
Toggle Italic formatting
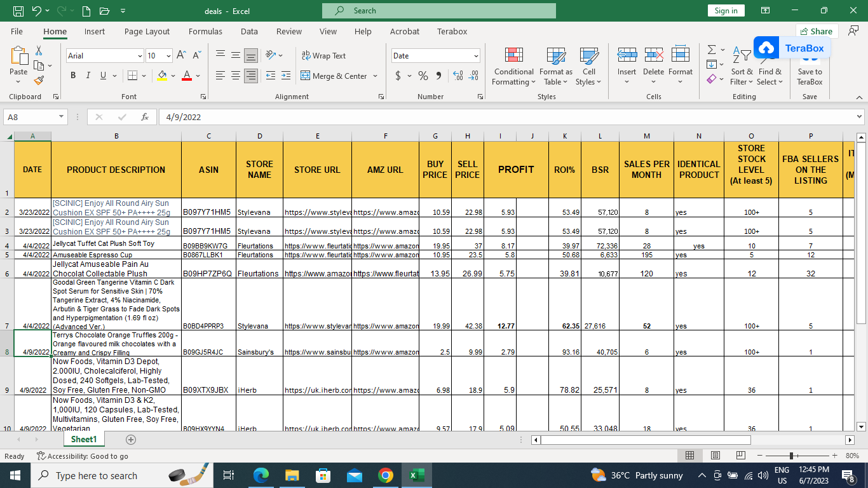pos(88,76)
